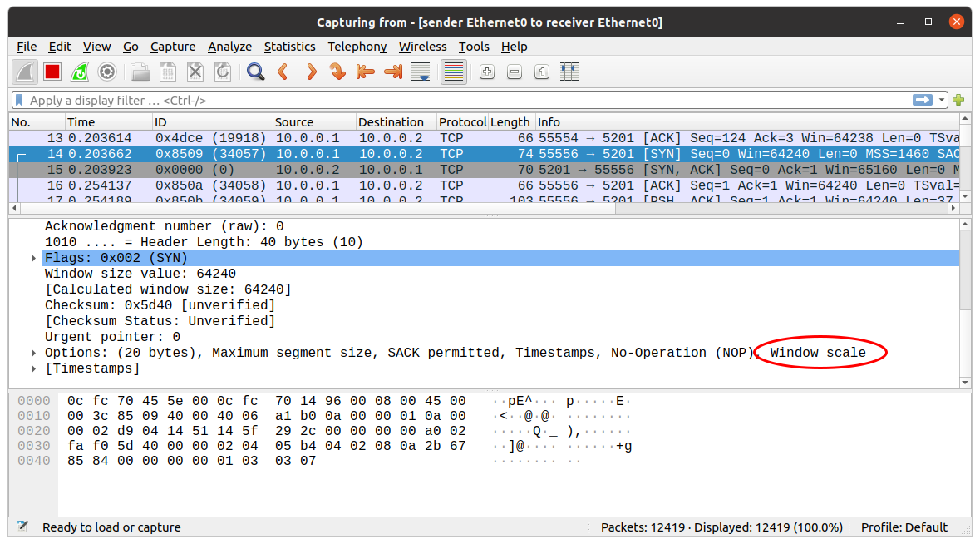Screen dimensions: 980x544
Task: Expand the Flags: 0x002 (SYN) tree
Action: (33, 259)
